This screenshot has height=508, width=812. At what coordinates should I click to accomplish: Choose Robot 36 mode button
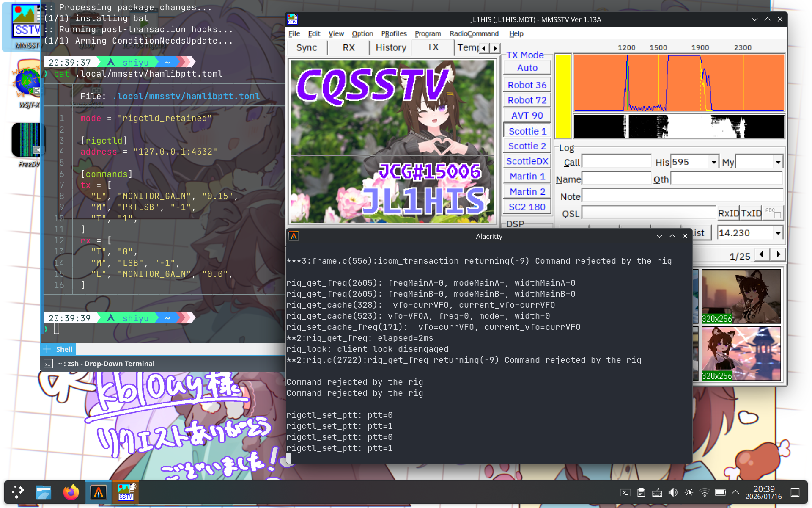527,85
